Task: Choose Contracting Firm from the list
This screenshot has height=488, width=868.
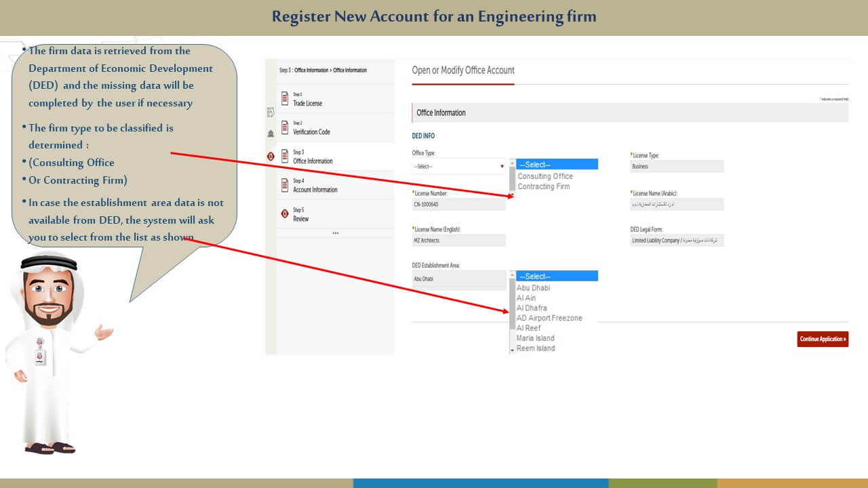Action: click(x=543, y=186)
